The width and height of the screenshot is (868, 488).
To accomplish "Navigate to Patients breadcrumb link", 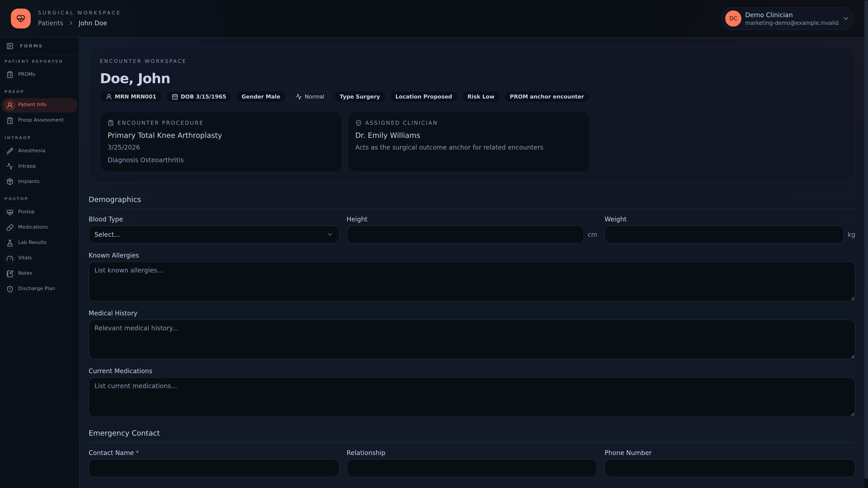I will pyautogui.click(x=51, y=23).
